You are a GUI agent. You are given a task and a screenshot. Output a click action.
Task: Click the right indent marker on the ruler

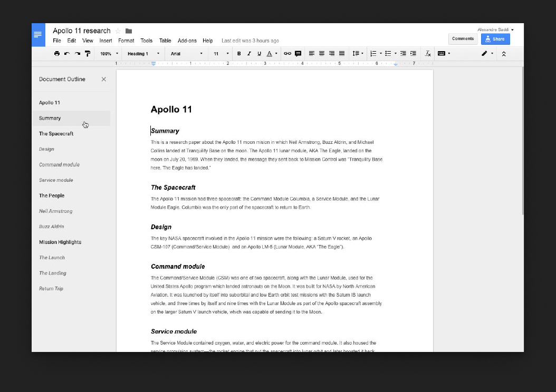point(396,64)
